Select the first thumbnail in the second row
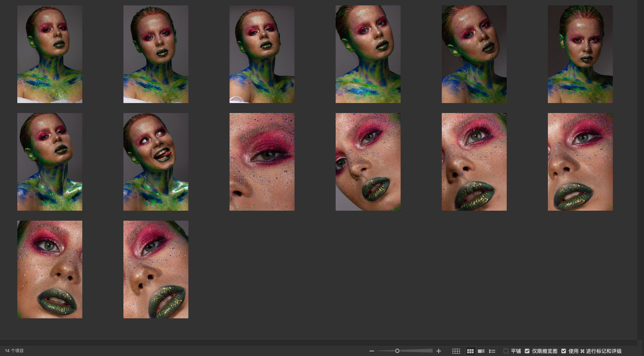644x356 pixels. tap(50, 162)
